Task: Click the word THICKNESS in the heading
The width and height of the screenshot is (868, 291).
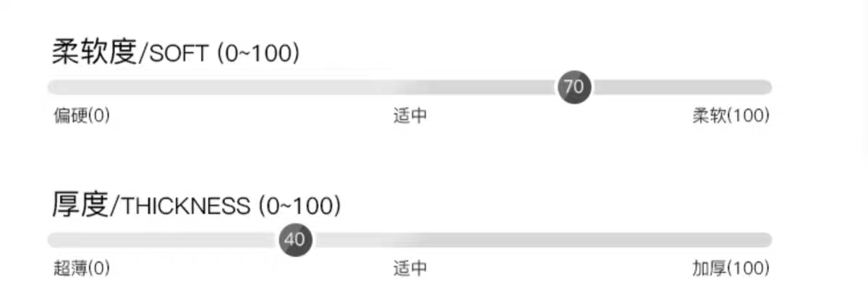Action: tap(187, 206)
